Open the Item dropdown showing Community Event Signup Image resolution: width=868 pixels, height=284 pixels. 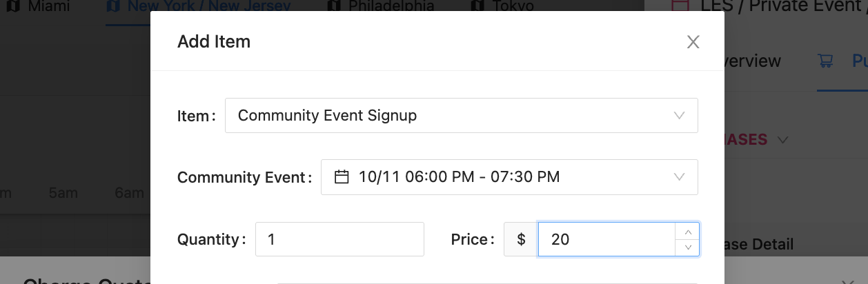461,115
